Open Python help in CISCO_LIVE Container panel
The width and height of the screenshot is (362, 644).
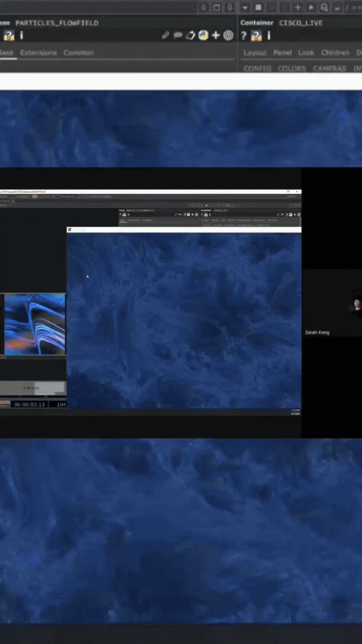[256, 36]
